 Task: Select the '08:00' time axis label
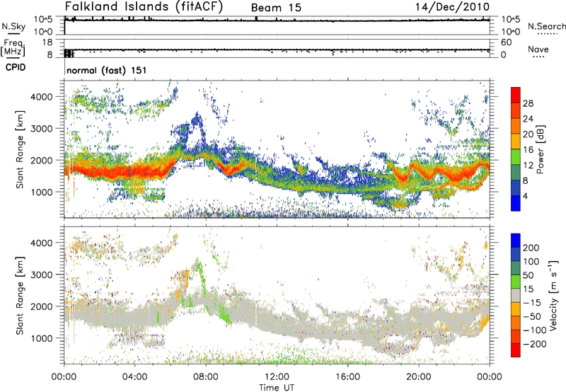206,377
